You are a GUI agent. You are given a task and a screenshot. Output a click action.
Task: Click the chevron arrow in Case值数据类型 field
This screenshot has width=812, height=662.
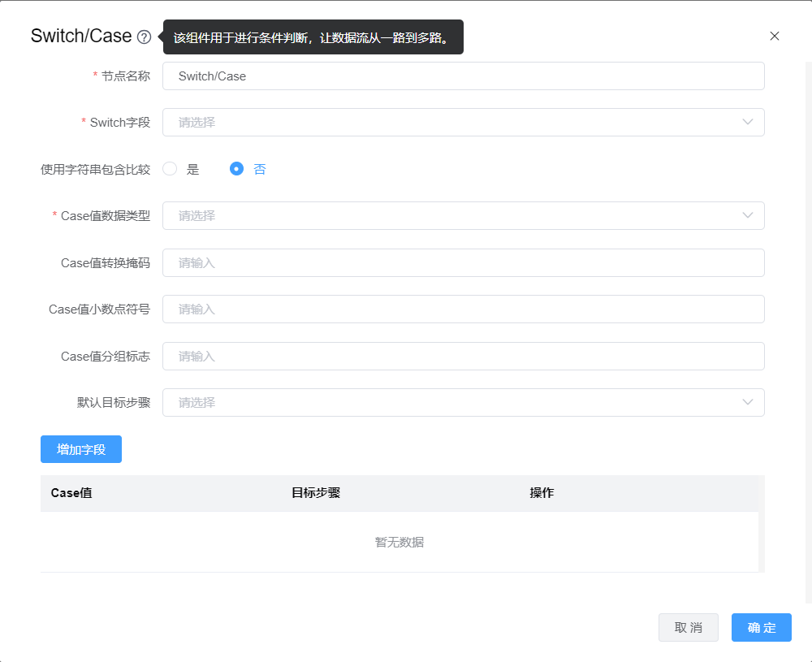click(748, 216)
